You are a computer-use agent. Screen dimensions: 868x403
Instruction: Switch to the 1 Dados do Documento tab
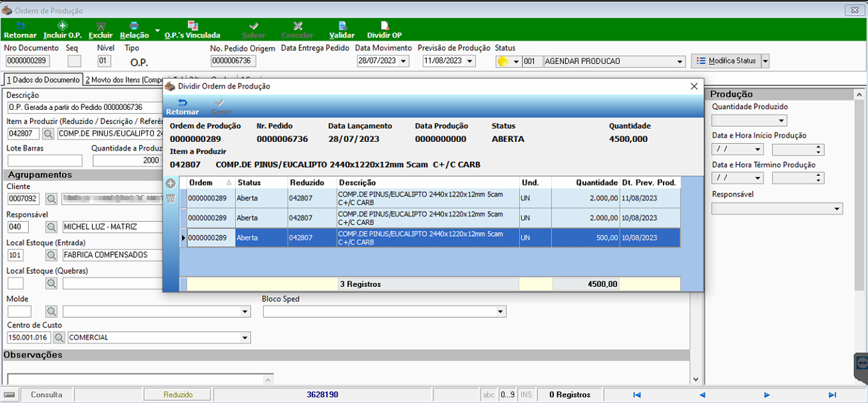[x=43, y=80]
